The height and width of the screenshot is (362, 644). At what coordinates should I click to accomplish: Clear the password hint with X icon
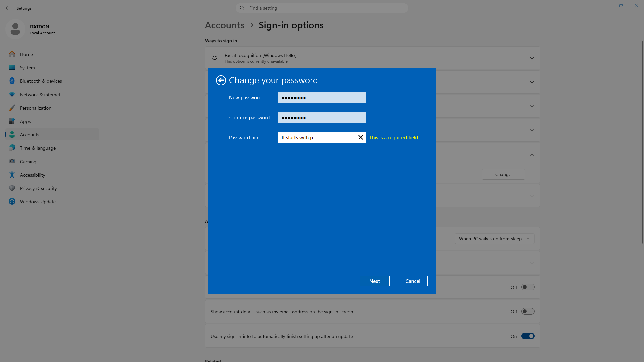[x=361, y=137]
